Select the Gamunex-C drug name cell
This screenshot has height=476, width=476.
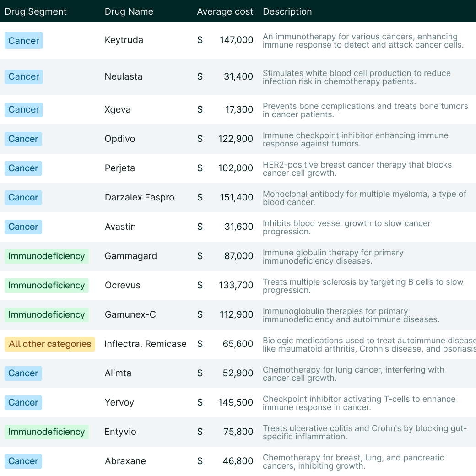tap(130, 315)
